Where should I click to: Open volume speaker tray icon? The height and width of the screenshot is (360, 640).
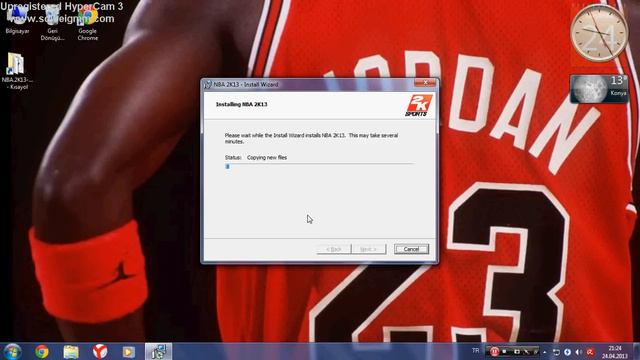pos(579,352)
